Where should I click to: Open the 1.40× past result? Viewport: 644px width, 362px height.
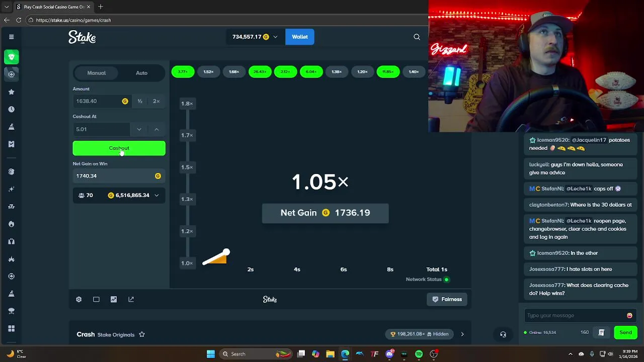tap(414, 72)
